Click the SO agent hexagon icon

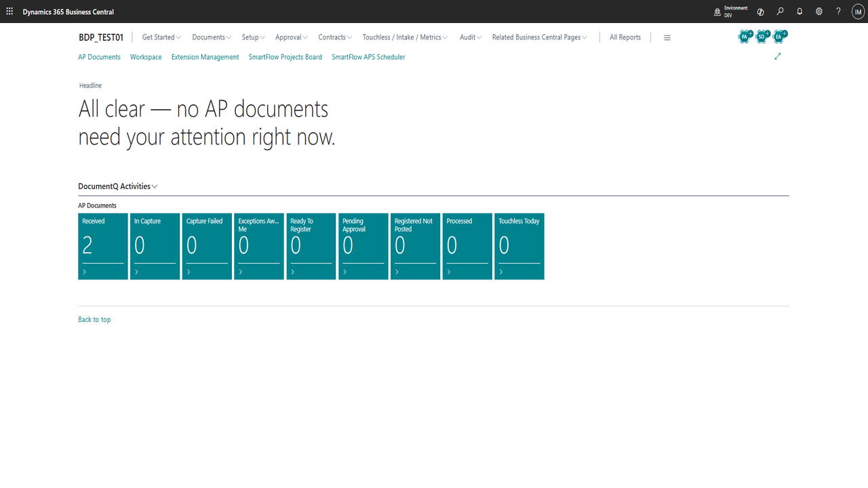[x=762, y=37]
